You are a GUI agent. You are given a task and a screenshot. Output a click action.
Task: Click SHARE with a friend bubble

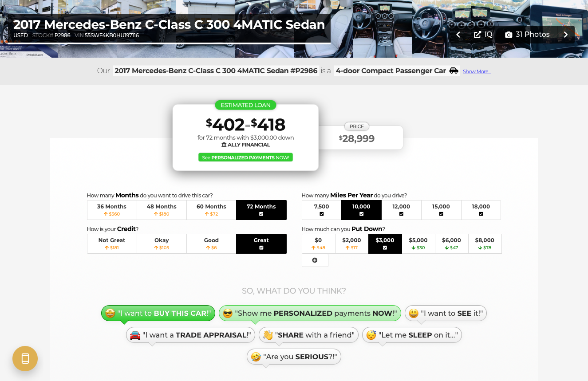pyautogui.click(x=308, y=335)
